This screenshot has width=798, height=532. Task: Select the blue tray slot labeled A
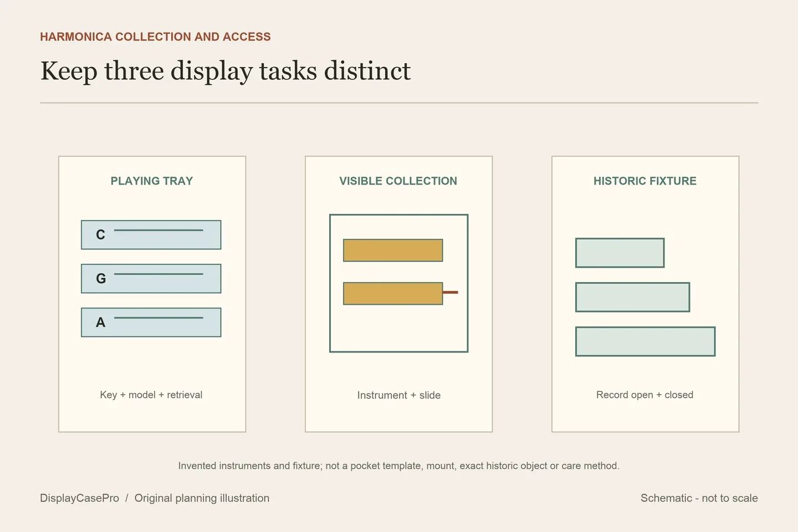[151, 323]
